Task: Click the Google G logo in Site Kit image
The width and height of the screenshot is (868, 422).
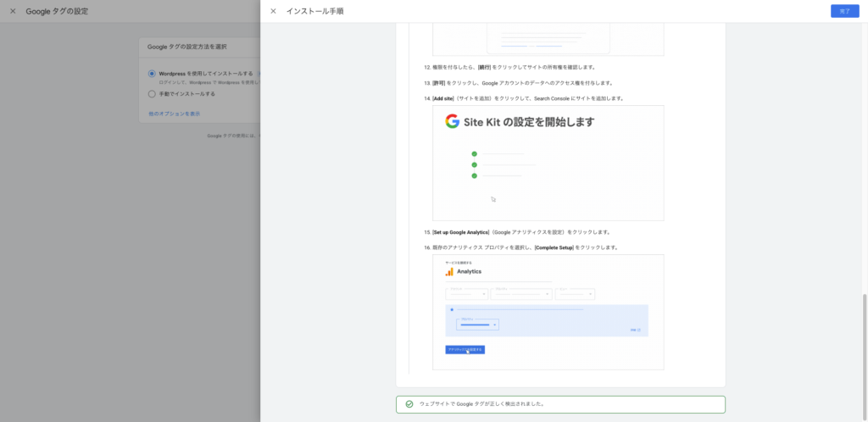Action: (x=453, y=122)
